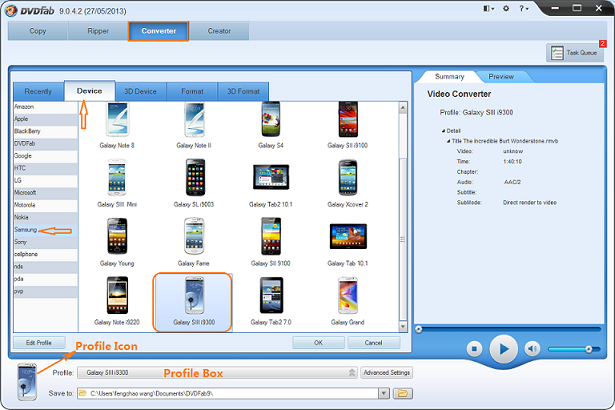Open the Format profiles tab

pos(192,91)
